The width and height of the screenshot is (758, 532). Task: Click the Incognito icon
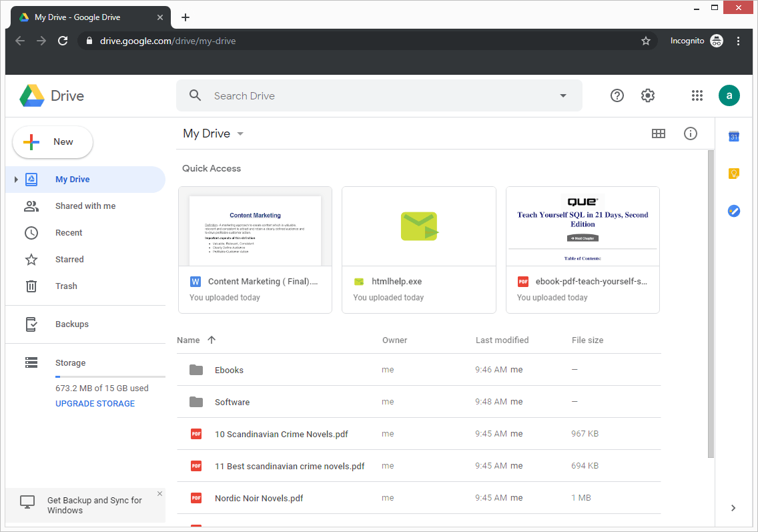[717, 41]
